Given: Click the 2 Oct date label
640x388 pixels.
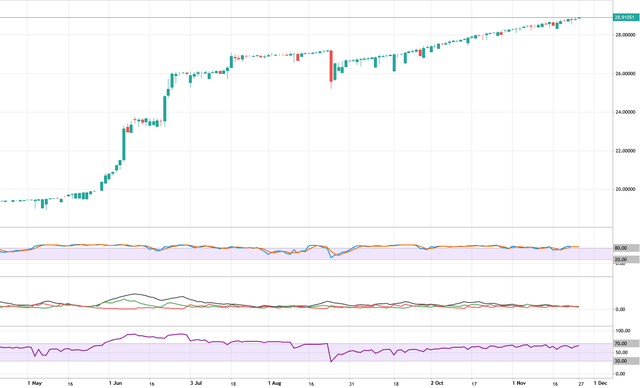Looking at the screenshot, I should [x=437, y=383].
